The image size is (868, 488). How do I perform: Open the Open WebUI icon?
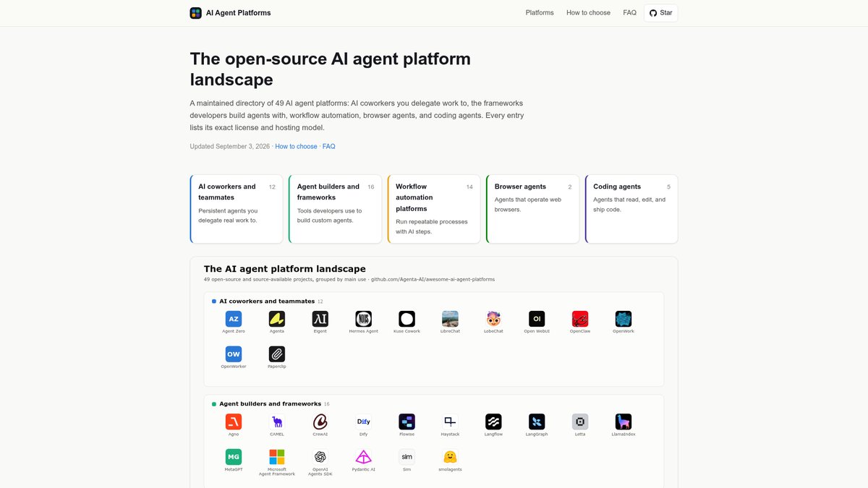click(x=537, y=319)
